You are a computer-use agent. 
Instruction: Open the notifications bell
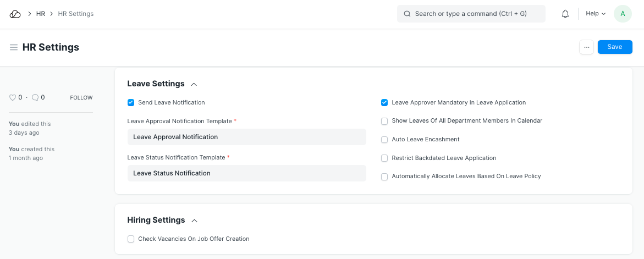point(565,14)
